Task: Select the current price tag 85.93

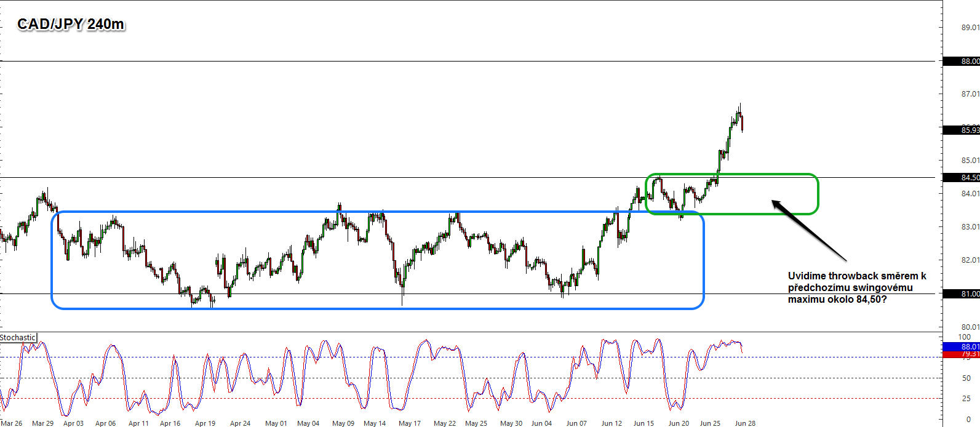Action: (962, 130)
